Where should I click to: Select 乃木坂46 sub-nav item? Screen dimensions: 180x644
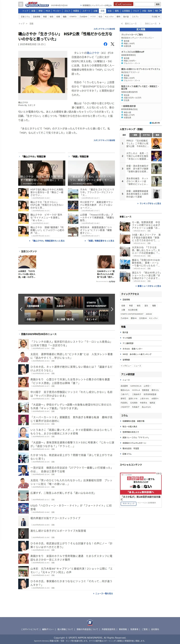pyautogui.click(x=83, y=17)
